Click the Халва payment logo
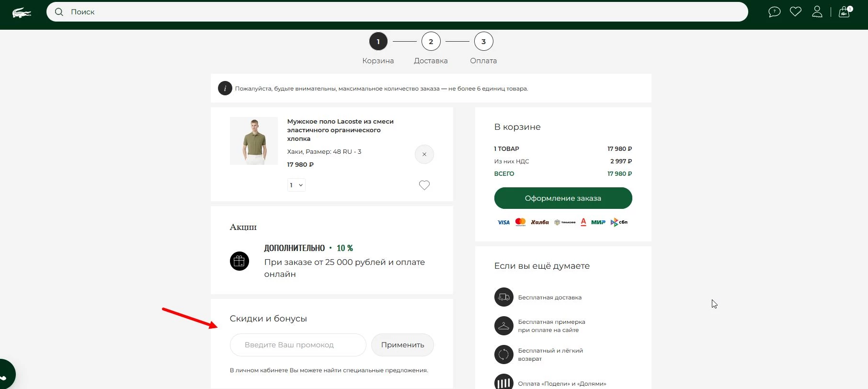 click(x=540, y=222)
